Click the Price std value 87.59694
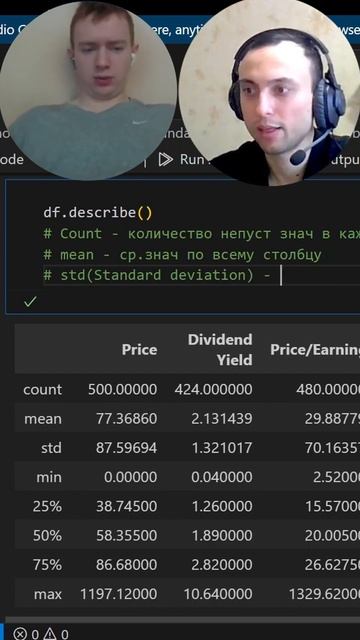Image resolution: width=360 pixels, height=640 pixels. point(127,448)
